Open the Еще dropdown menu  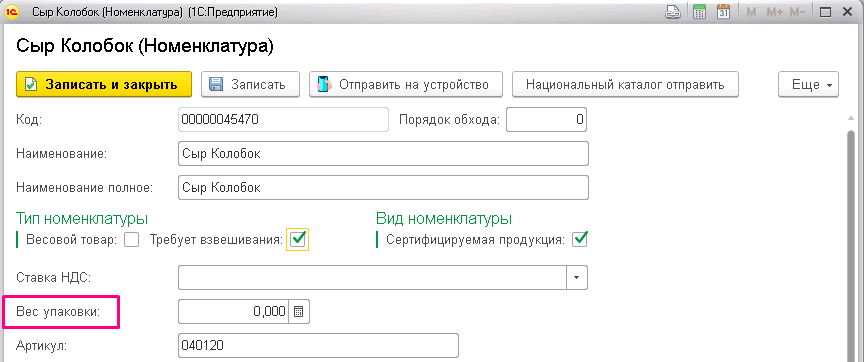pos(808,85)
